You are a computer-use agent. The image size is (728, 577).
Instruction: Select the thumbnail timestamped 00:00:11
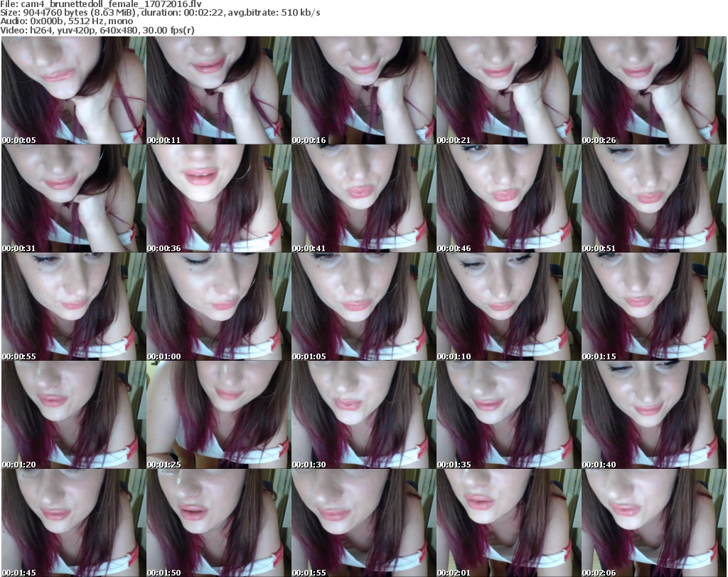pos(219,90)
